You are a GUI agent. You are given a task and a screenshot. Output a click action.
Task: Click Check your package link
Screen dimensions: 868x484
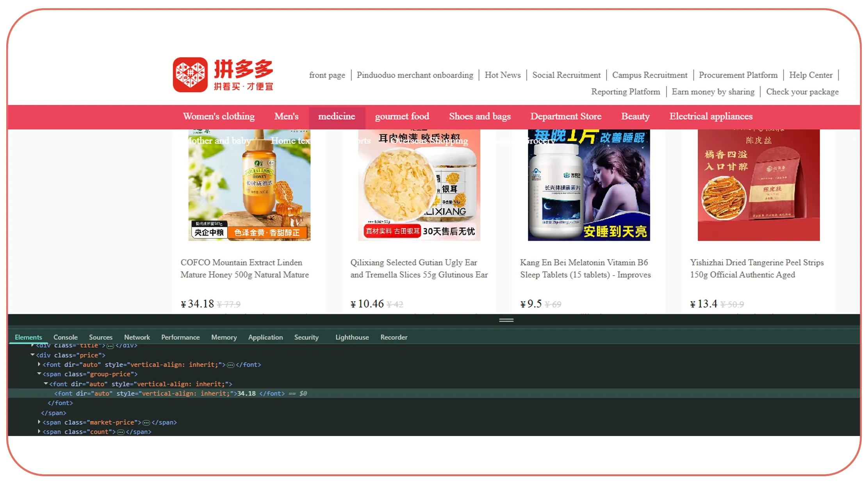(802, 92)
